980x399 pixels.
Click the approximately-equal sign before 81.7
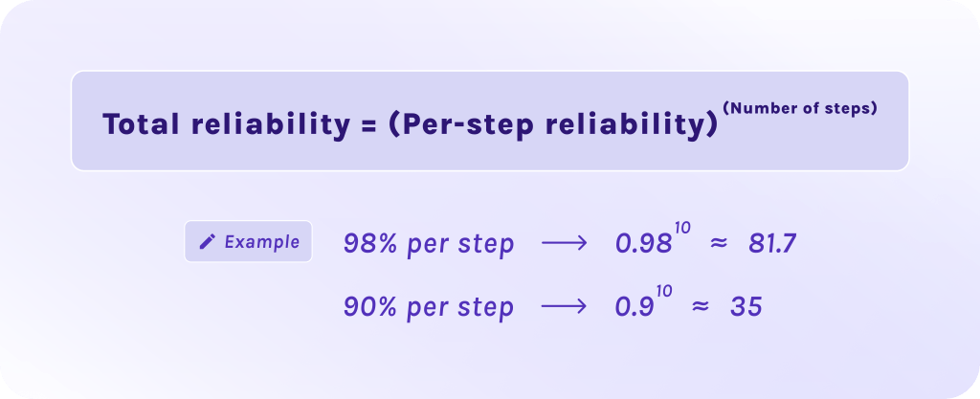[x=719, y=245]
